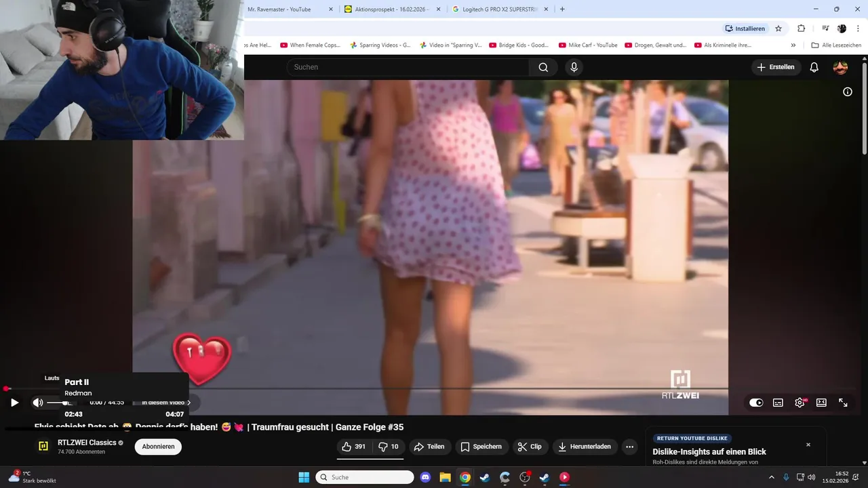Viewport: 868px width, 488px height.
Task: Expand the hidden bookmarks chevron
Action: click(793, 45)
